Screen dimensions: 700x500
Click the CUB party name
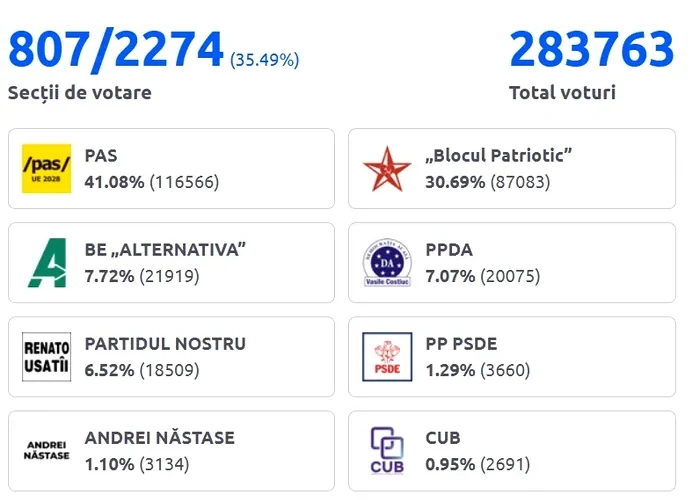tap(443, 438)
